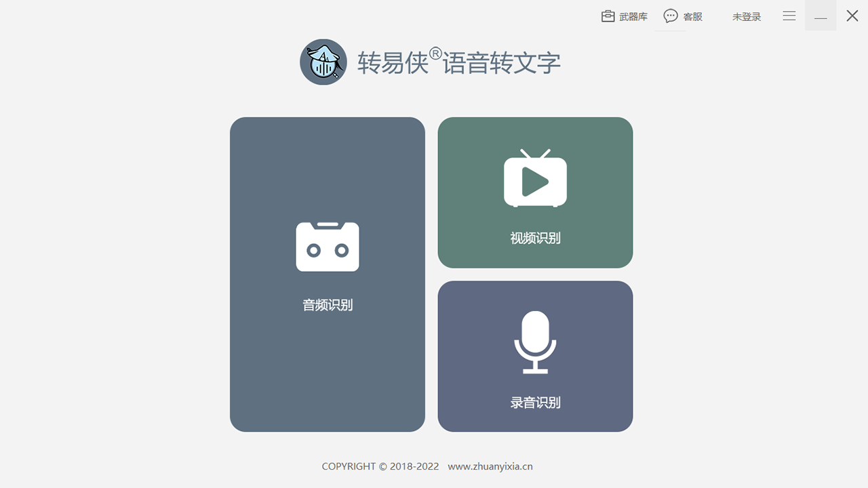Open the 录音识别 recording recognition label
The height and width of the screenshot is (488, 868).
pyautogui.click(x=535, y=403)
